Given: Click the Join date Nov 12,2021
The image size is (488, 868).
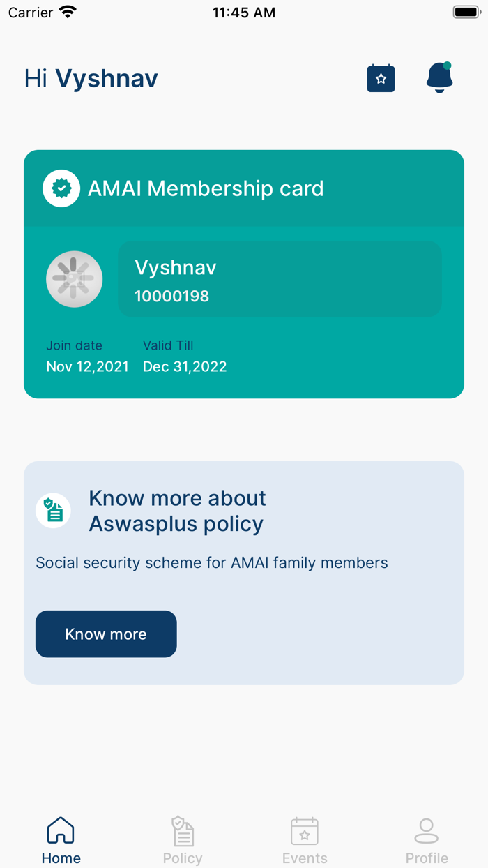Looking at the screenshot, I should click(x=87, y=367).
